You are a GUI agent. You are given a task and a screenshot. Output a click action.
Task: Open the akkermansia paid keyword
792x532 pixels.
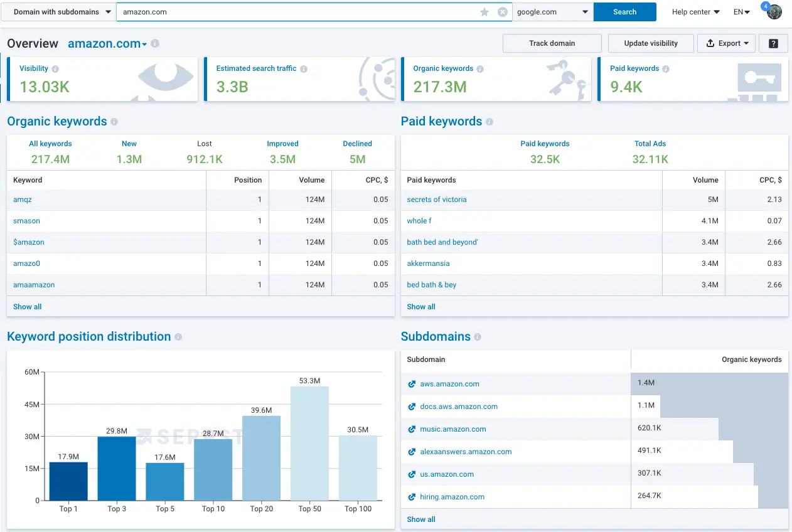pos(428,263)
